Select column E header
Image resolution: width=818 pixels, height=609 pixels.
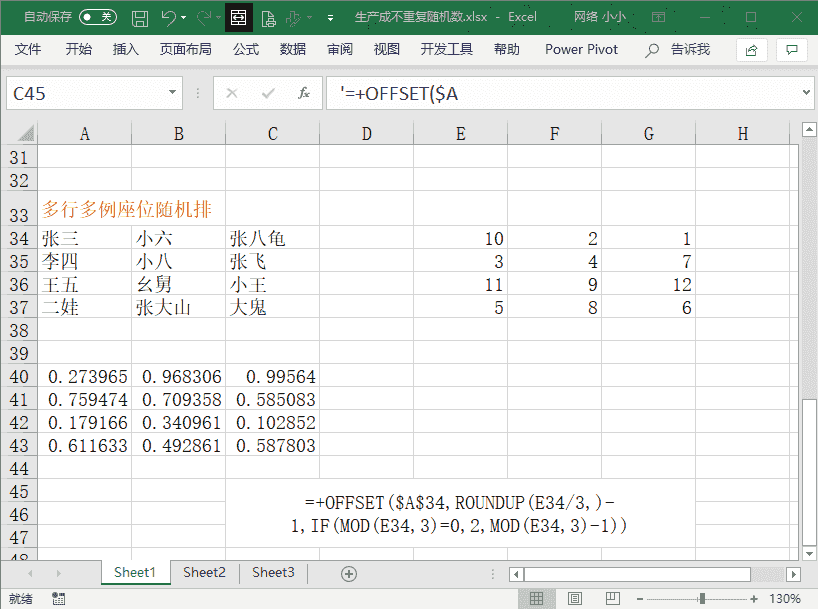[x=460, y=134]
